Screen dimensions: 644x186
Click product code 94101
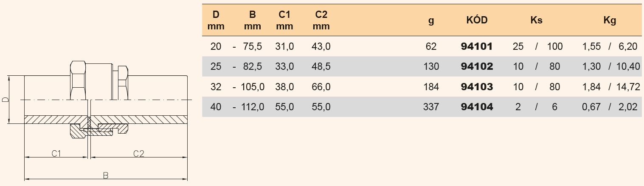(x=476, y=46)
